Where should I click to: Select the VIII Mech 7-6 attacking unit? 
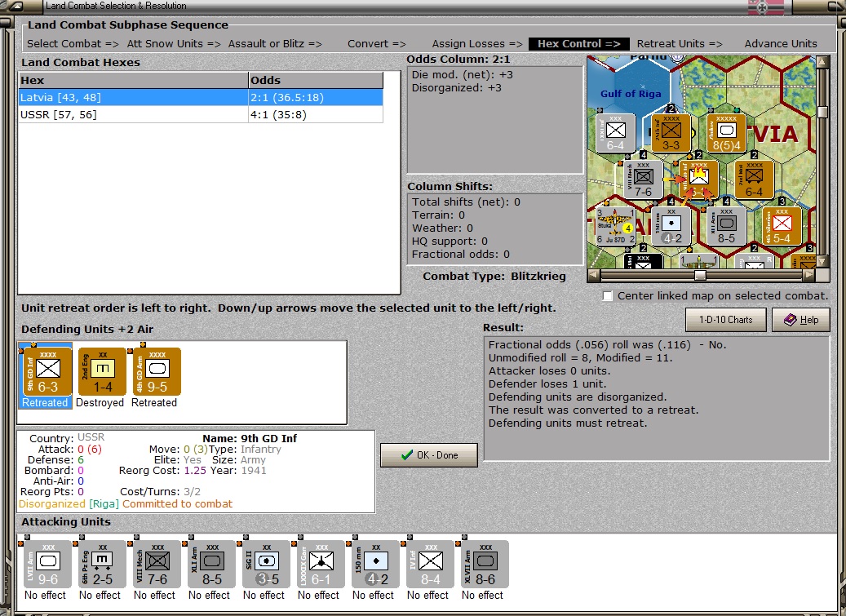point(157,565)
